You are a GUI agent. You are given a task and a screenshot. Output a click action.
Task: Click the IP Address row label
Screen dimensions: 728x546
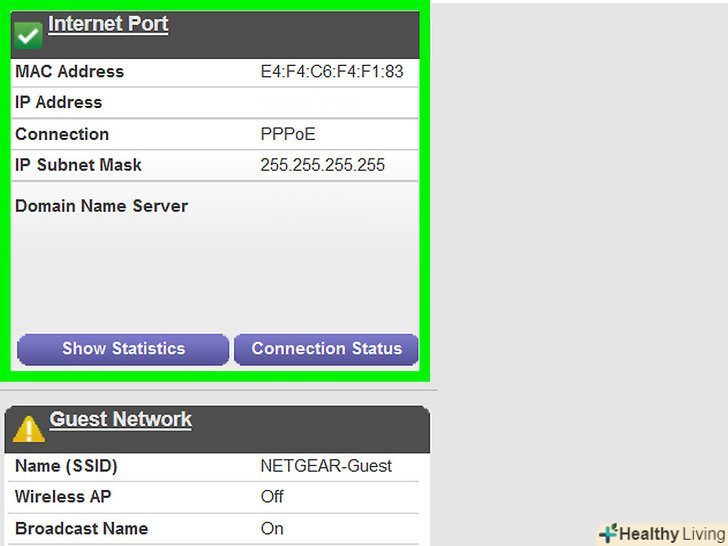pyautogui.click(x=58, y=103)
